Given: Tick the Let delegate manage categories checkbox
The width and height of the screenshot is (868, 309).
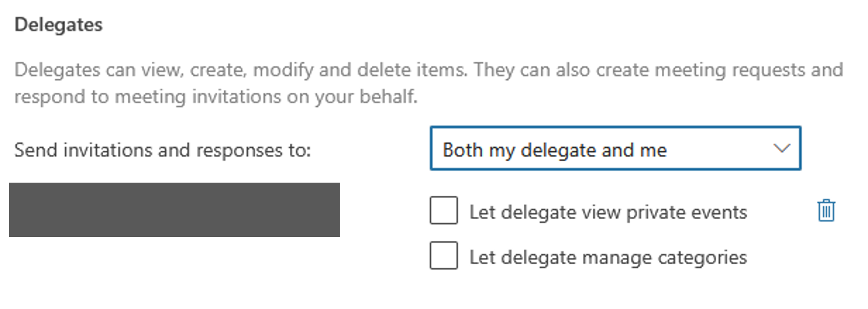Looking at the screenshot, I should [x=444, y=255].
